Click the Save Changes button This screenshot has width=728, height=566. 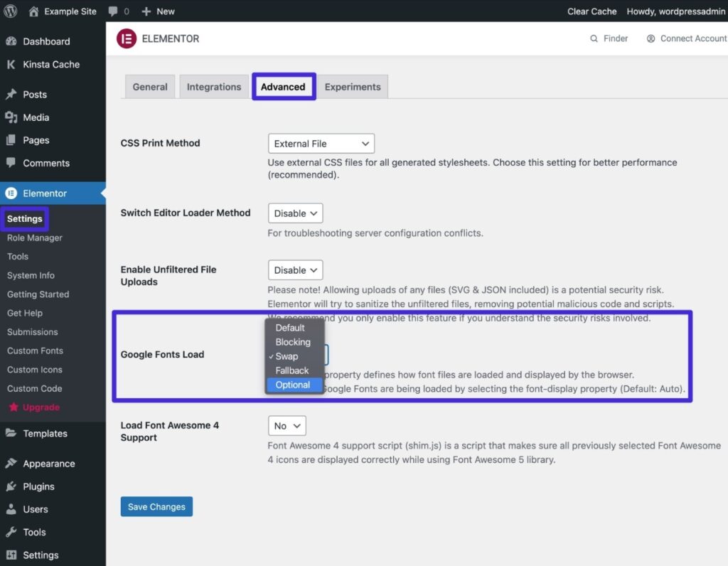click(156, 507)
